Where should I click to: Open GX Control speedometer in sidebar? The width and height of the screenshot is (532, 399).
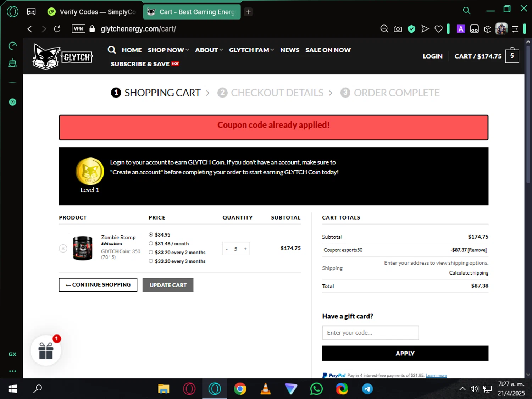12,45
